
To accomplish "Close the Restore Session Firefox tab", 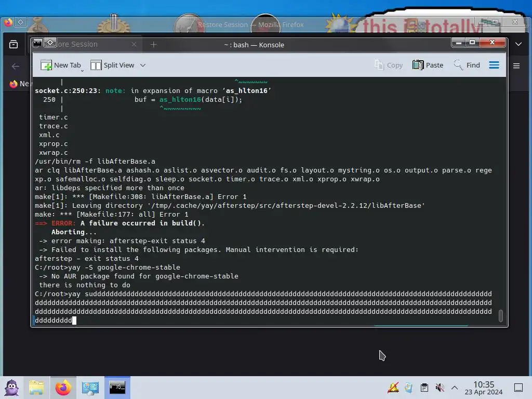I will point(134,45).
